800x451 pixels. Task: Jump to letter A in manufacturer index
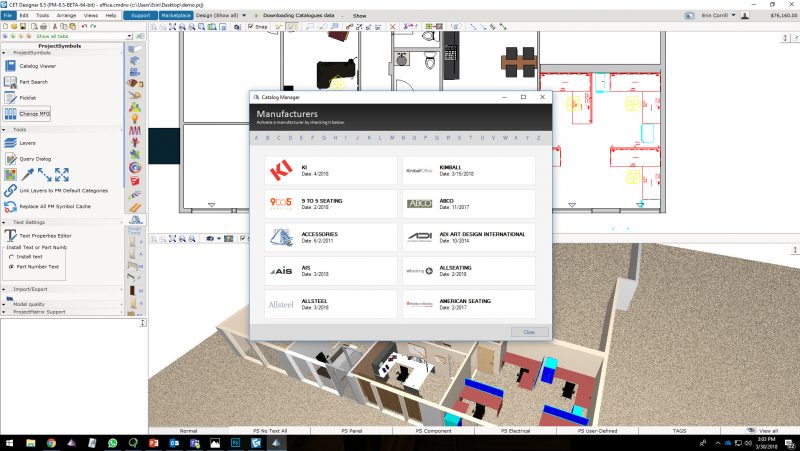pos(256,138)
